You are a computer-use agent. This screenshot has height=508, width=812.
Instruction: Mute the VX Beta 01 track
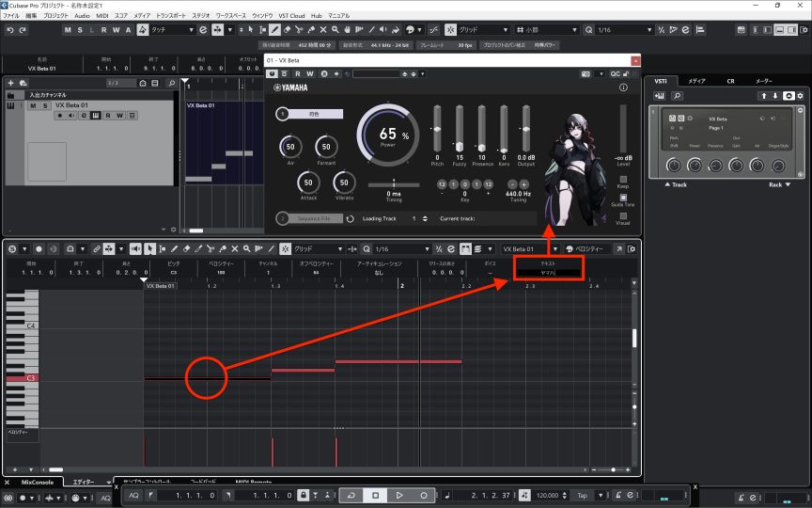pyautogui.click(x=33, y=105)
